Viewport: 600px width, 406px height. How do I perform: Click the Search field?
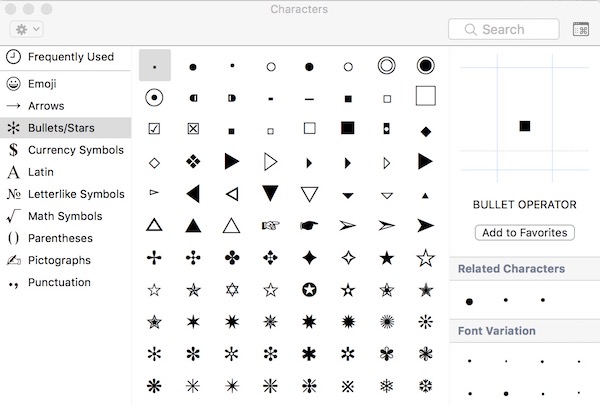pos(504,30)
